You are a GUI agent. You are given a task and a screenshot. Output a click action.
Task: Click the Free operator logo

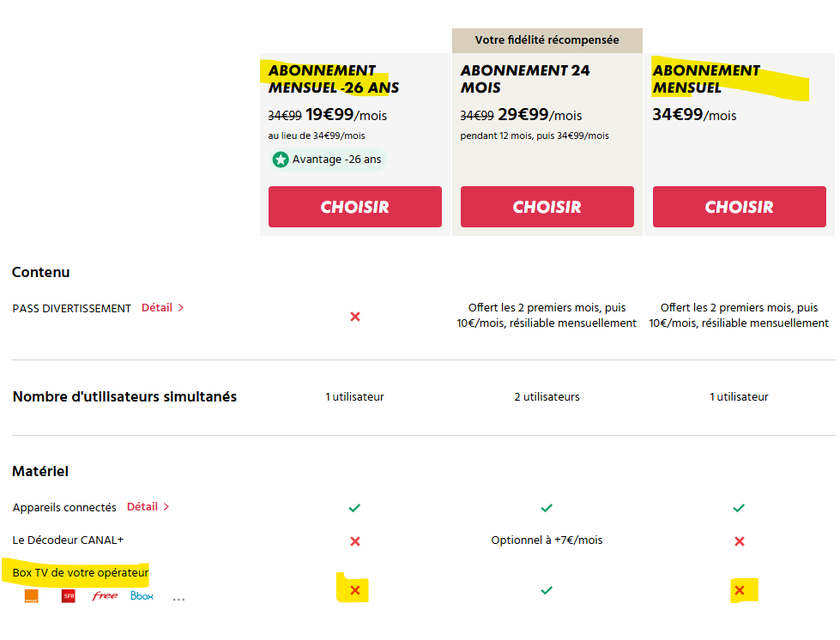(x=105, y=595)
